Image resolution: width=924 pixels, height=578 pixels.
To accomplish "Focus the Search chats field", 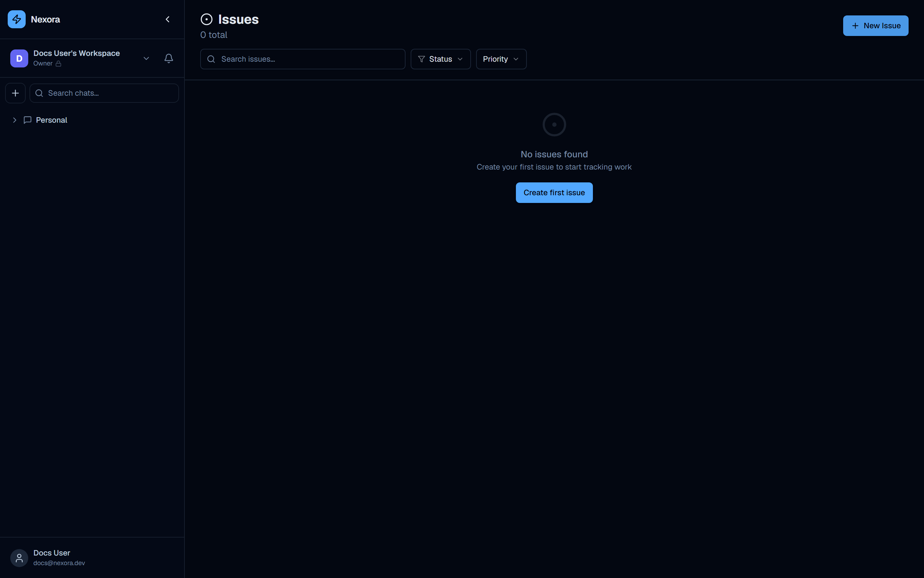I will click(x=104, y=93).
